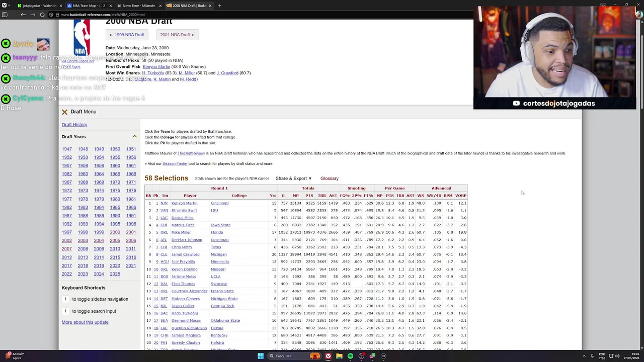644x362 pixels.
Task: Toggle the browser side panel icon
Action: click(x=5, y=15)
